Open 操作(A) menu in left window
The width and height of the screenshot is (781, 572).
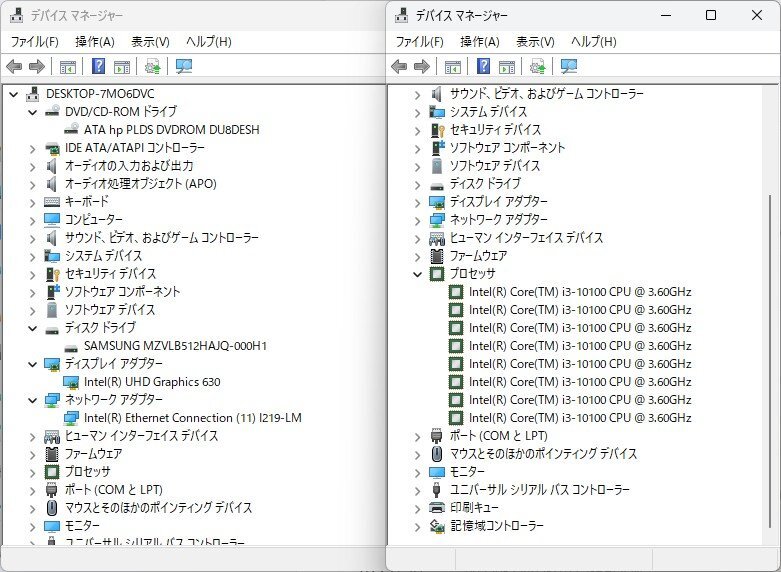coord(95,42)
